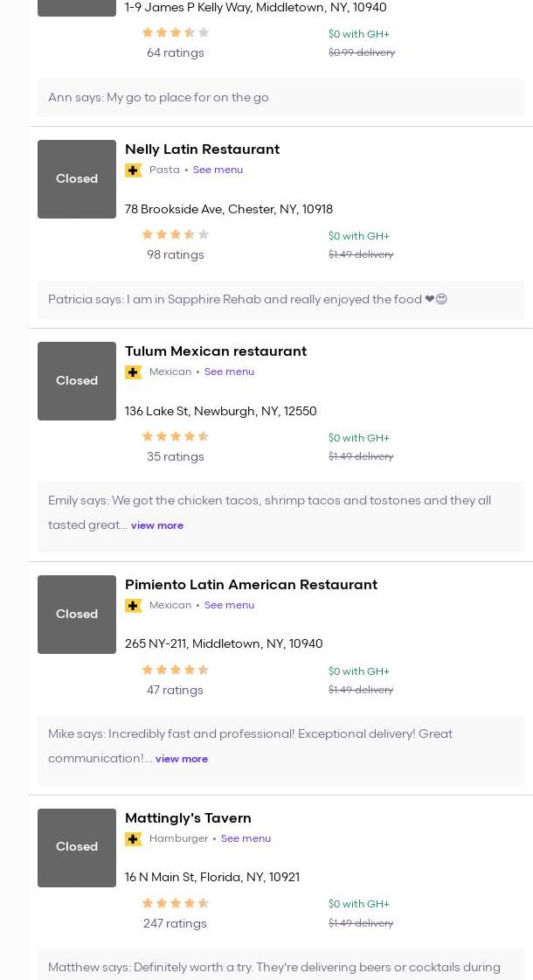Screen dimensions: 533x980
Task: Open the Tulum Mexican restaurant title
Action: [215, 351]
